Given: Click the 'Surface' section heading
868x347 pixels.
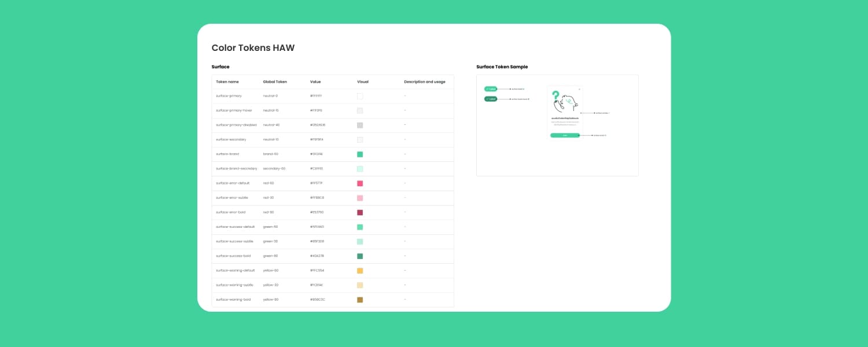Looking at the screenshot, I should click(220, 67).
